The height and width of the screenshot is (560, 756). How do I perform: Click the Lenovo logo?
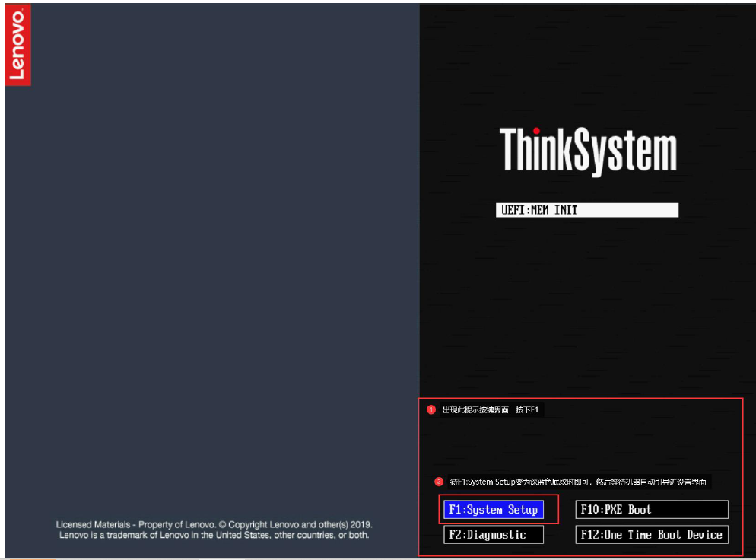point(17,45)
